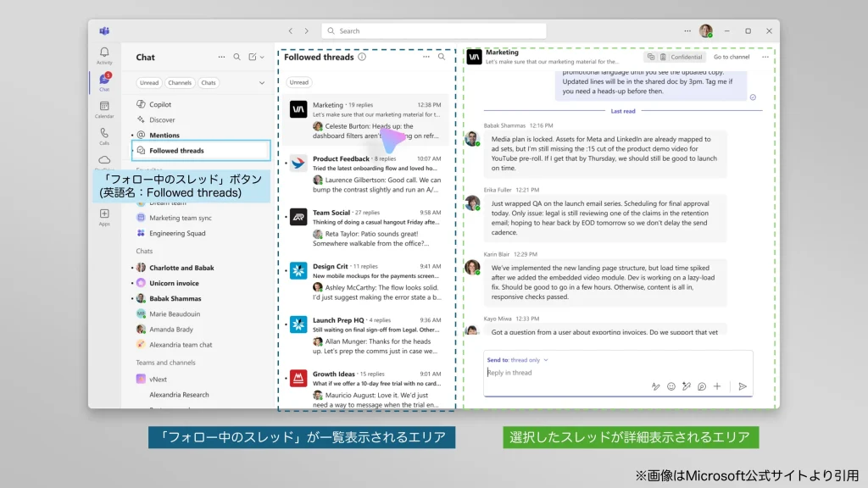
Task: Show Followed threads info icon
Action: [x=362, y=57]
